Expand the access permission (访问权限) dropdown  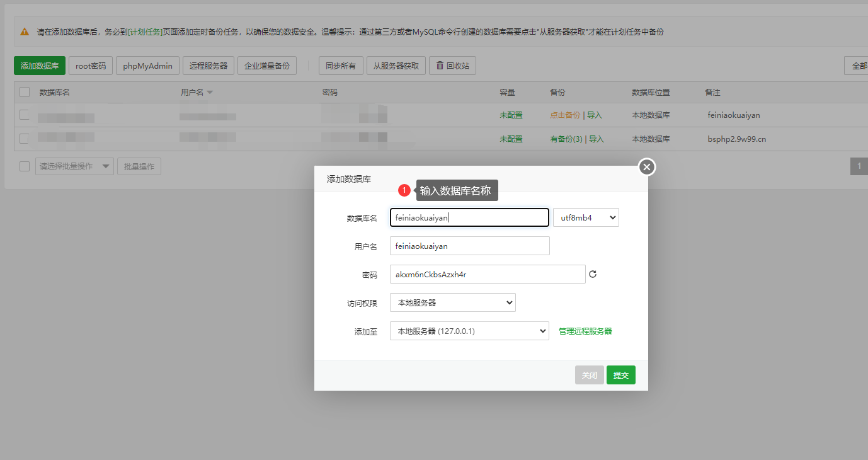point(452,302)
